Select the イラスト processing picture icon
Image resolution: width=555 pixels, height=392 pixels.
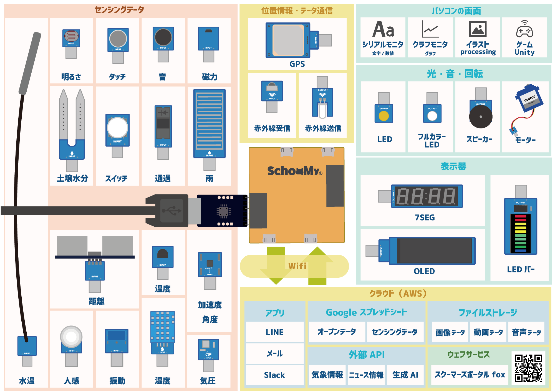click(x=478, y=29)
